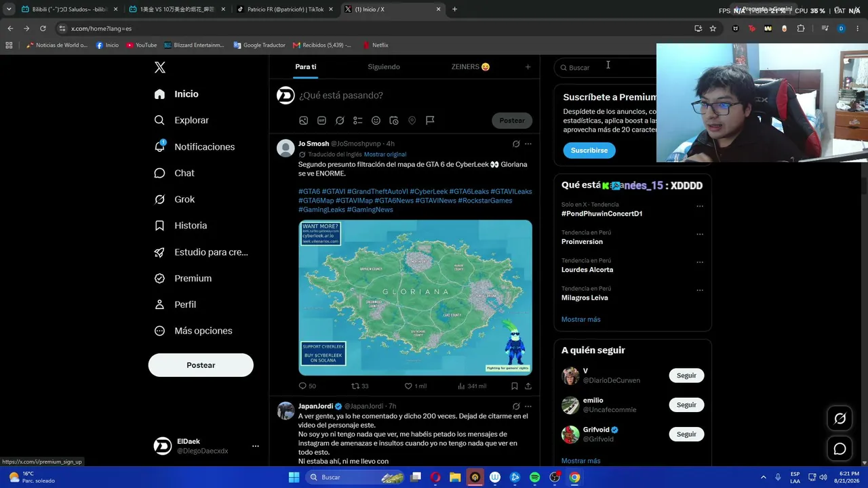Show hidden system tray icons chevron
This screenshot has height=488, width=868.
tap(763, 477)
